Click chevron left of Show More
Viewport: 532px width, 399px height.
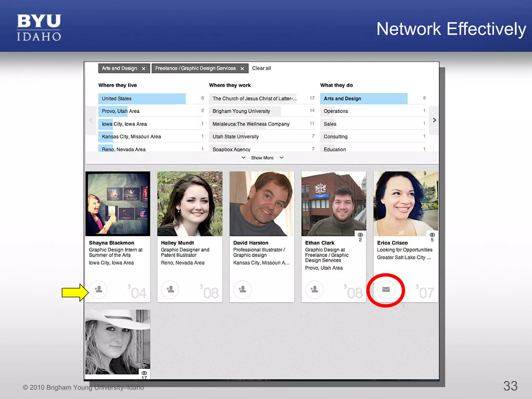coord(243,158)
